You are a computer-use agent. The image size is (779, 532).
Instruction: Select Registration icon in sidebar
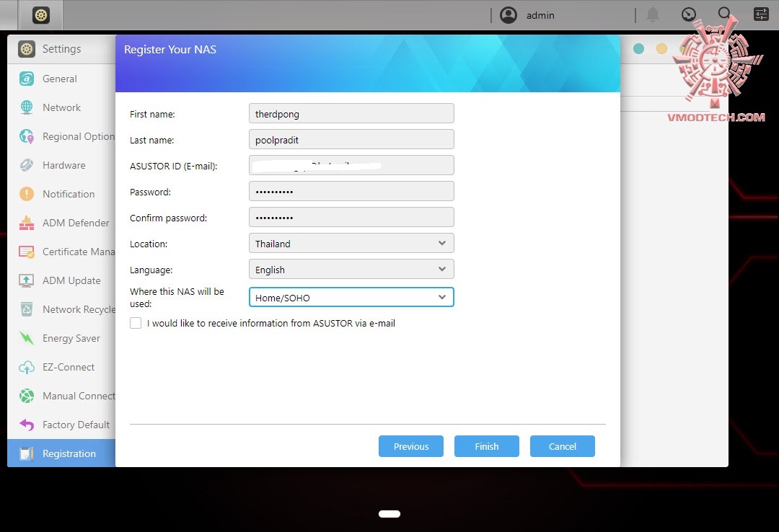[27, 453]
